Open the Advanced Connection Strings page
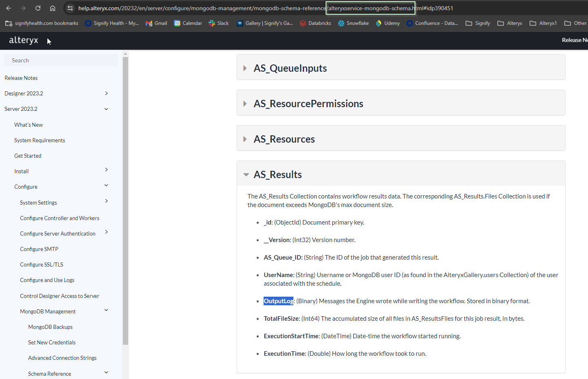Viewport: 588px width, 379px height. point(62,358)
